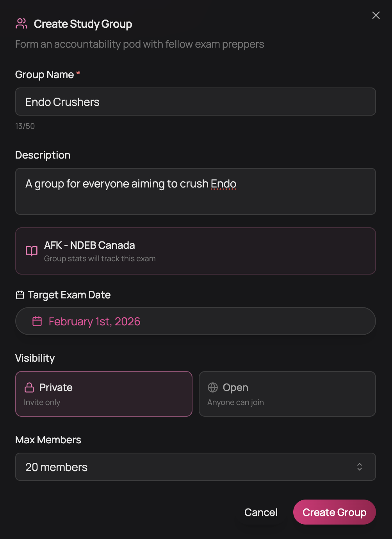The width and height of the screenshot is (392, 539).
Task: Open the February 1st, 2026 date picker
Action: 195,321
